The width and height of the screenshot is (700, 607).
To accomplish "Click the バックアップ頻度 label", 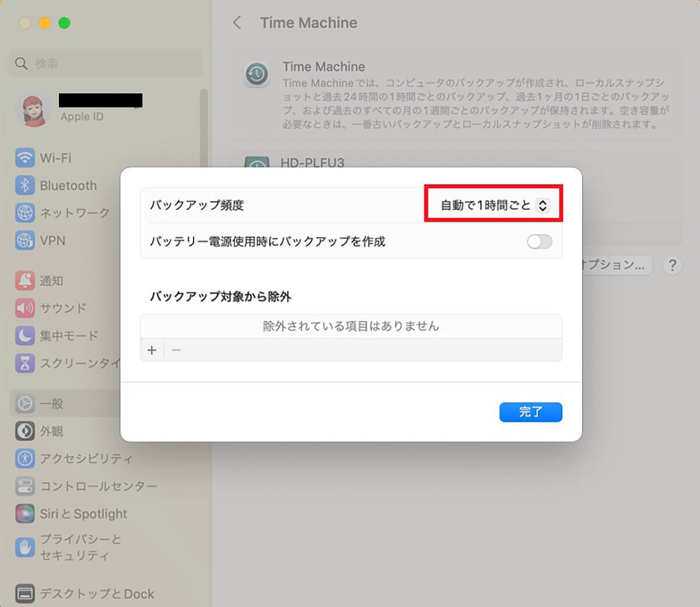I will click(197, 205).
